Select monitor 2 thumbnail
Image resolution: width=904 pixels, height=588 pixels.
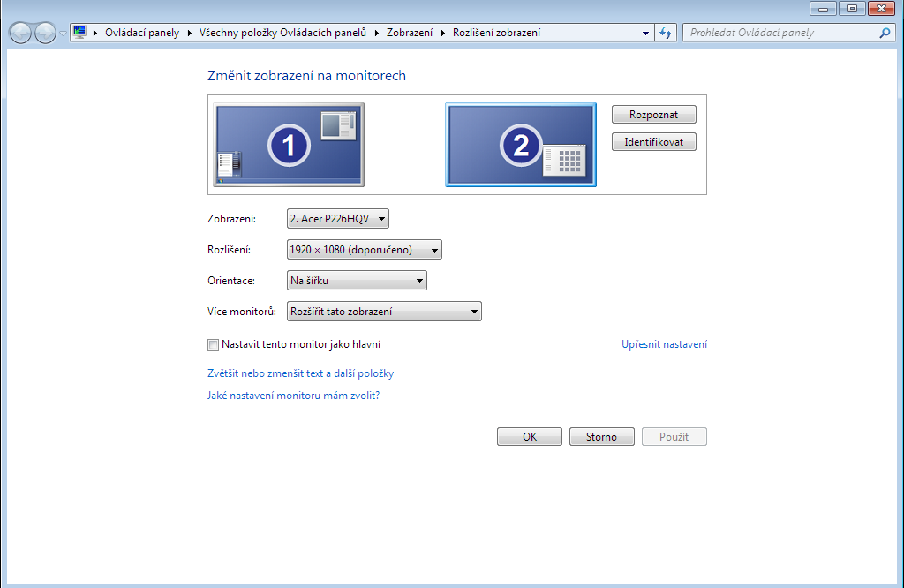[521, 145]
